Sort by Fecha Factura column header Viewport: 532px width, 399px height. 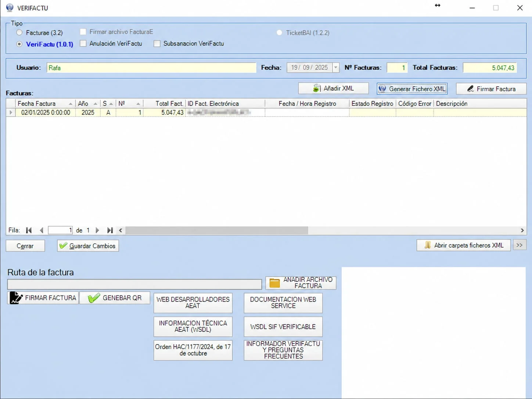coord(45,104)
